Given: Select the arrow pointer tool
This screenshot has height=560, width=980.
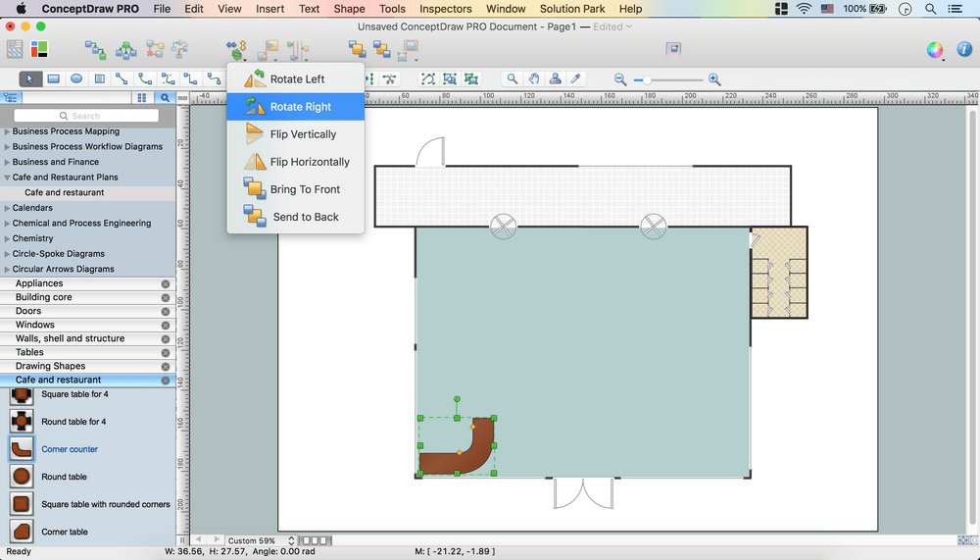Looking at the screenshot, I should (30, 78).
